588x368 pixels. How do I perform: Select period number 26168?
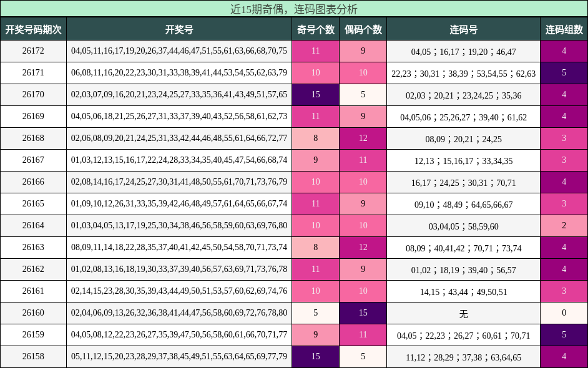[x=33, y=138]
